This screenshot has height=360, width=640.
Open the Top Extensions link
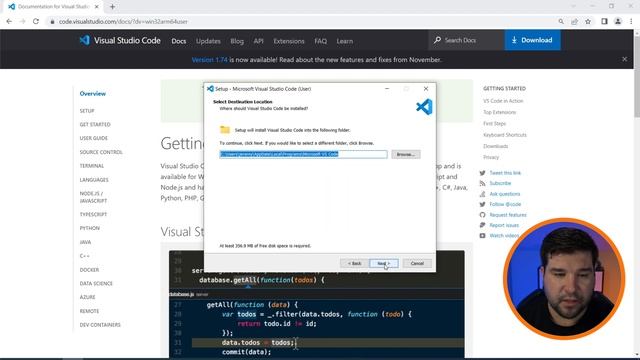tap(500, 112)
